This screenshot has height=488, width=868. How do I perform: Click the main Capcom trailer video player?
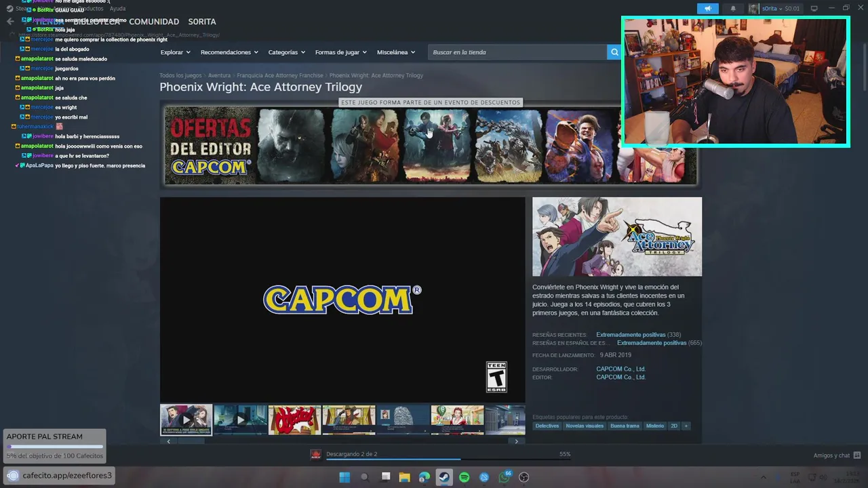[x=342, y=300]
